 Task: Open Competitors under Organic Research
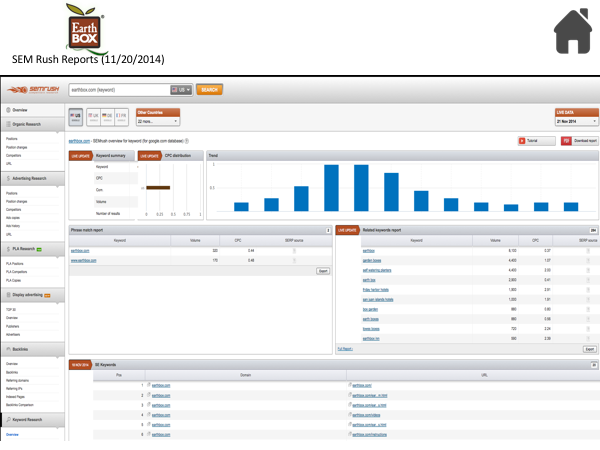(x=14, y=156)
